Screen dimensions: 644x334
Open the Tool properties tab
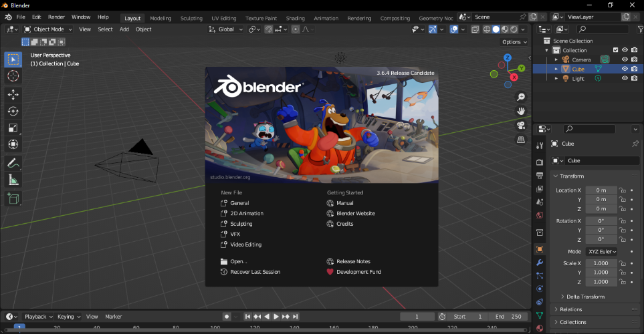(540, 145)
